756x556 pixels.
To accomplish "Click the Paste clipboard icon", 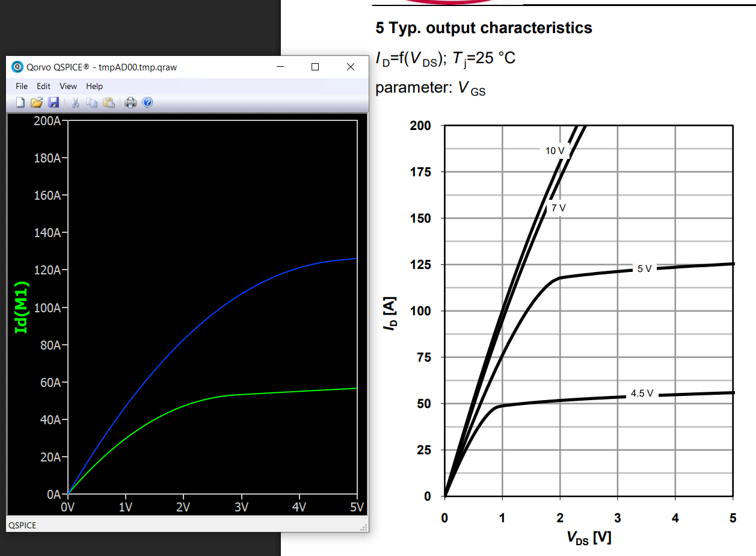I will pyautogui.click(x=108, y=103).
